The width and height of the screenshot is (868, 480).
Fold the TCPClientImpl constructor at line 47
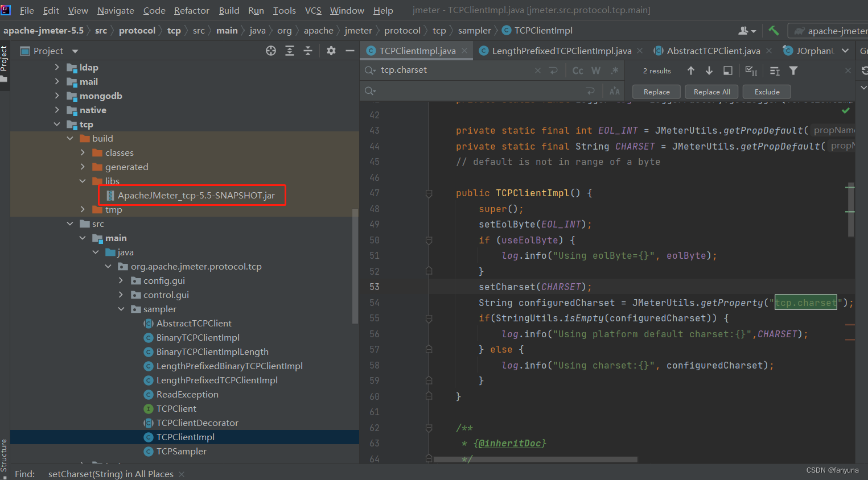click(x=429, y=193)
